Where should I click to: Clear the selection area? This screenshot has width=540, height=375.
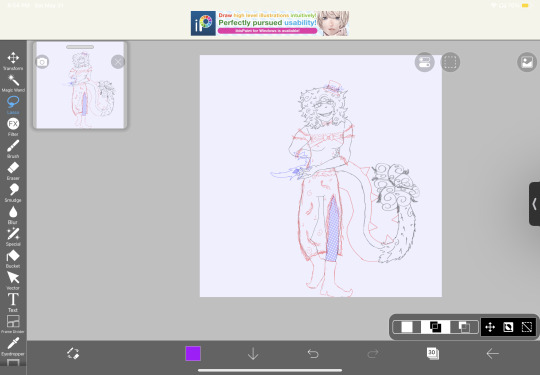point(527,327)
